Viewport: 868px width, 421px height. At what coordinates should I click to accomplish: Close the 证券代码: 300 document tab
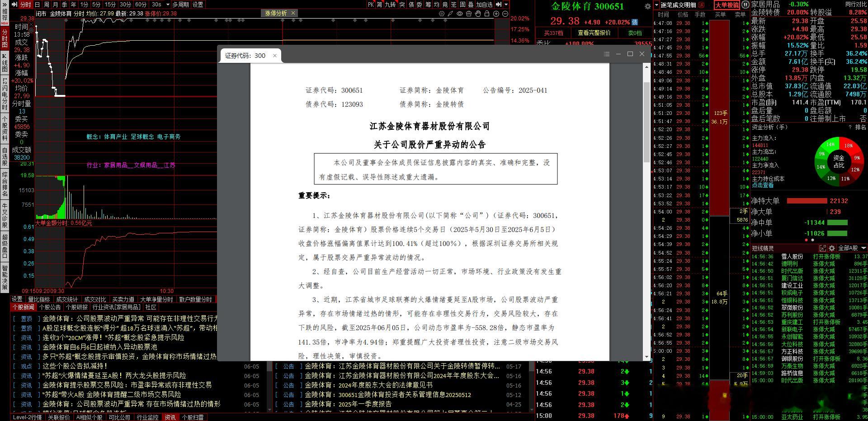click(274, 56)
